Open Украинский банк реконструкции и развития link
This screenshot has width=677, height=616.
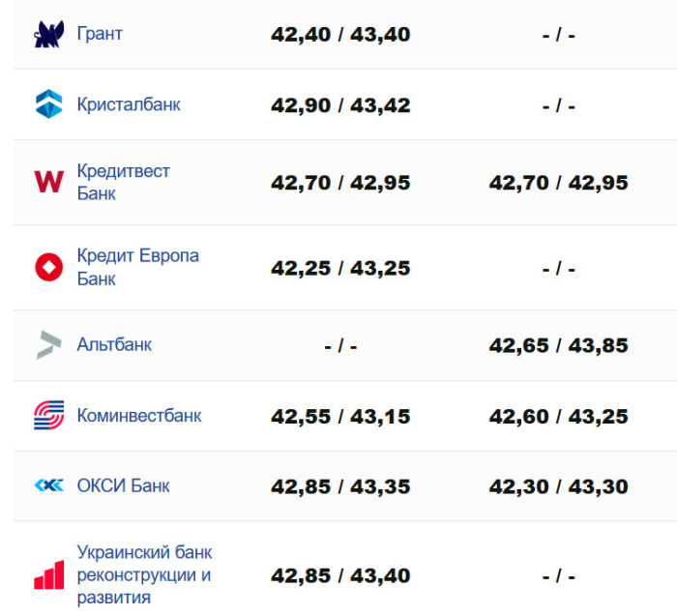(144, 575)
